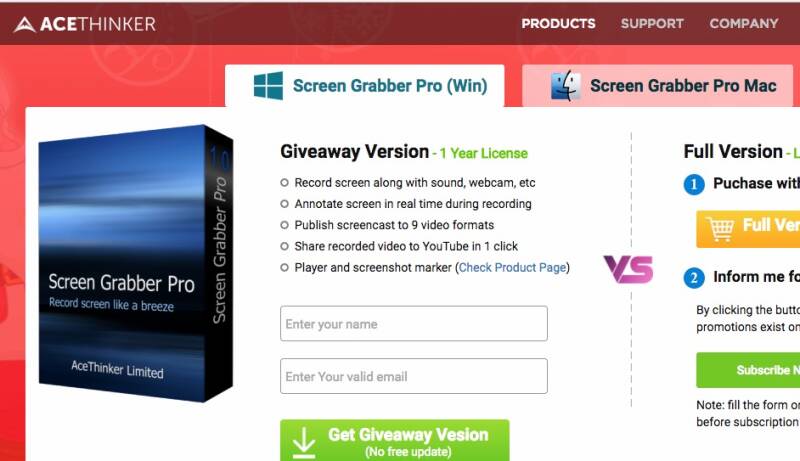
Task: Click the shopping cart icon
Action: click(x=720, y=228)
